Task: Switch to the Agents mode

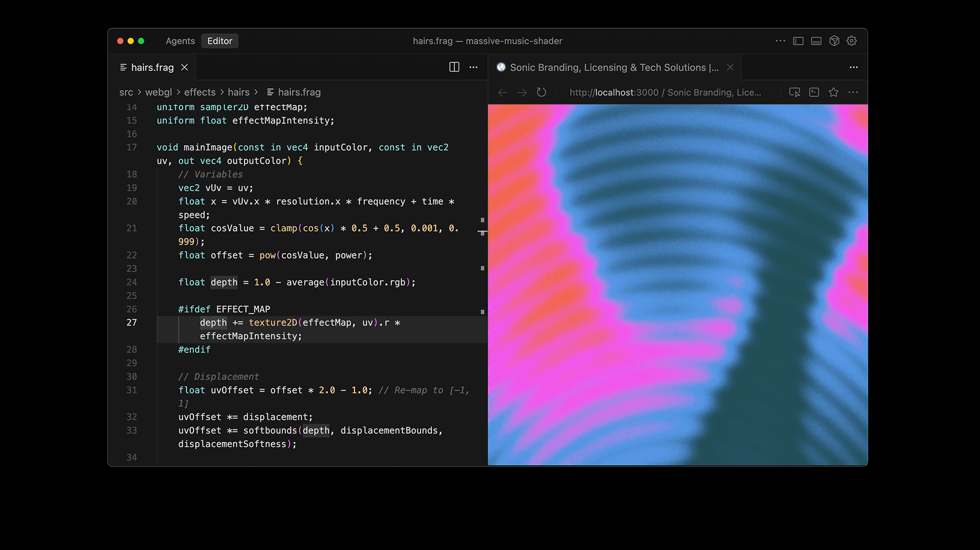Action: tap(180, 41)
